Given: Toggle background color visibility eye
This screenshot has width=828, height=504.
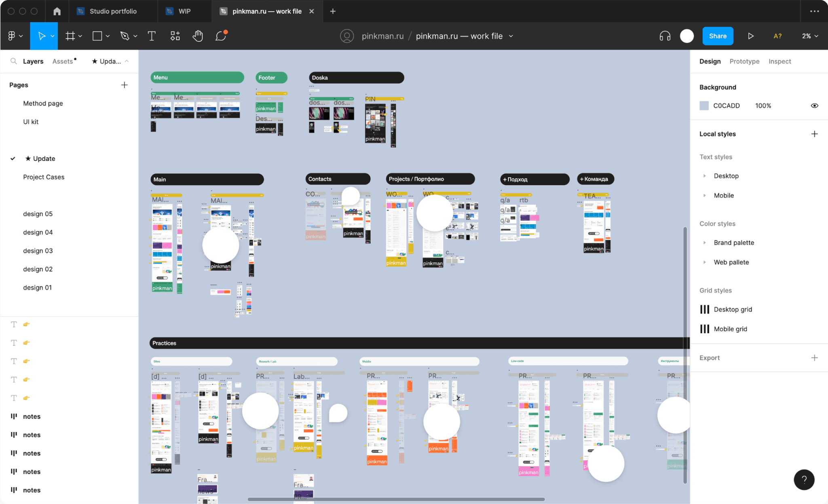Looking at the screenshot, I should coord(815,105).
